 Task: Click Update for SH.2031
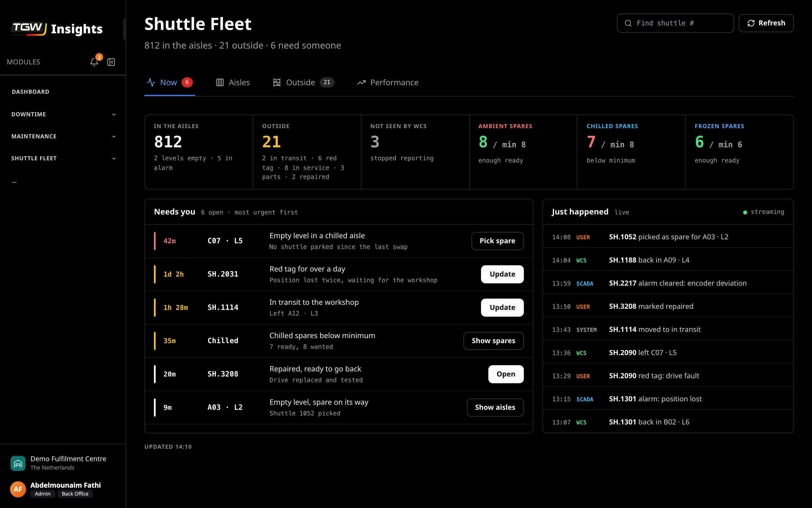coord(502,274)
